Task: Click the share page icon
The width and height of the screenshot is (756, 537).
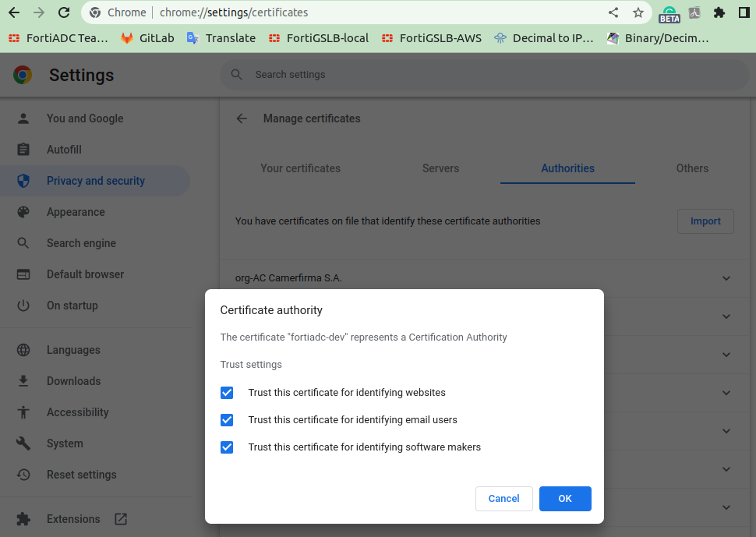Action: point(613,12)
